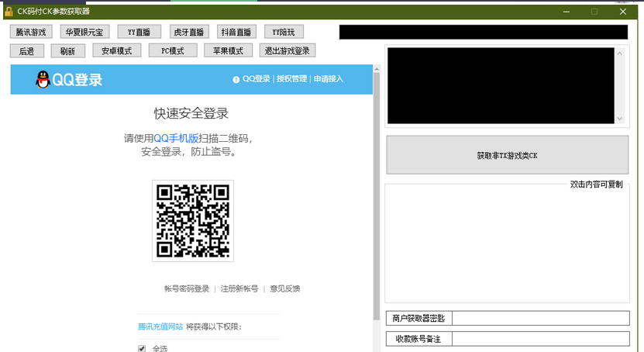The height and width of the screenshot is (352, 644).
Task: Open the 授权管理 link
Action: coord(291,79)
